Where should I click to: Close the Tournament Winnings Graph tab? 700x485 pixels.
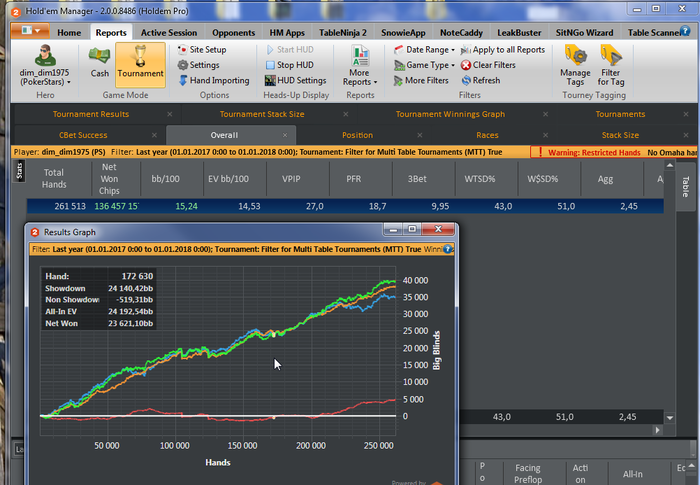point(546,114)
